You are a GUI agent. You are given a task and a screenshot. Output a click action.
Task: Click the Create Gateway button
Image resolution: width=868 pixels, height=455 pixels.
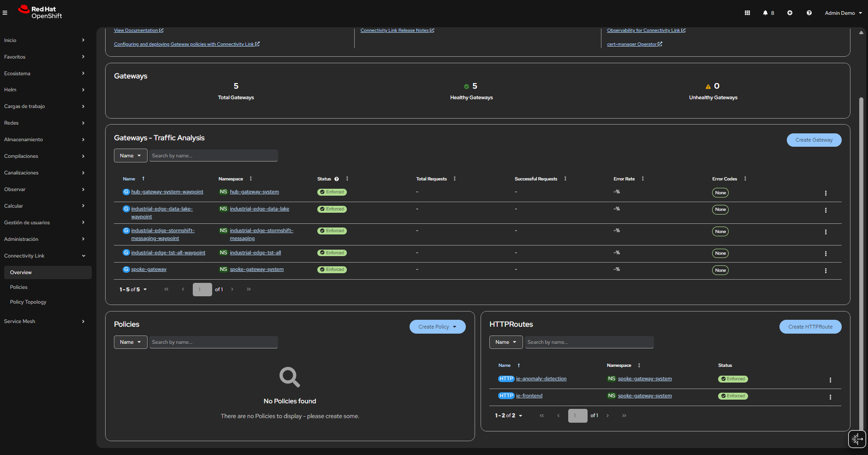[814, 140]
